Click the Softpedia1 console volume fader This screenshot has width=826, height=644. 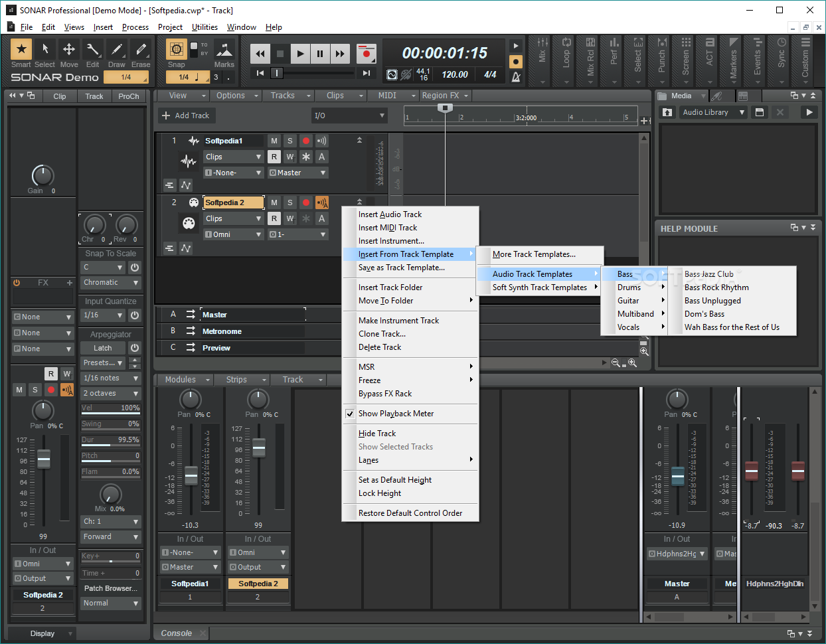pos(191,475)
